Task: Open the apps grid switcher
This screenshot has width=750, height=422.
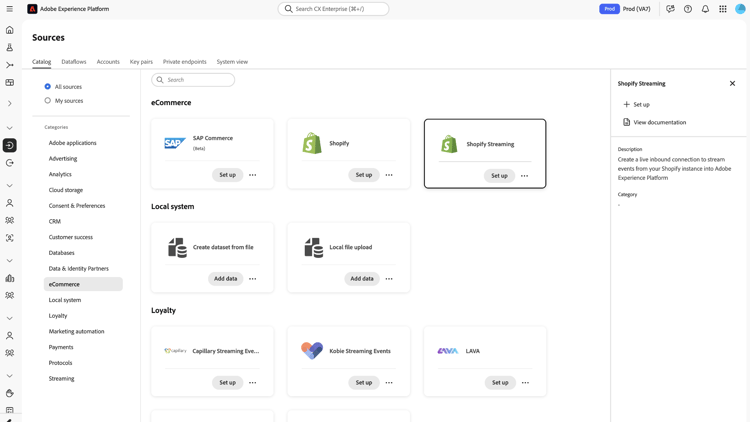Action: click(x=723, y=9)
